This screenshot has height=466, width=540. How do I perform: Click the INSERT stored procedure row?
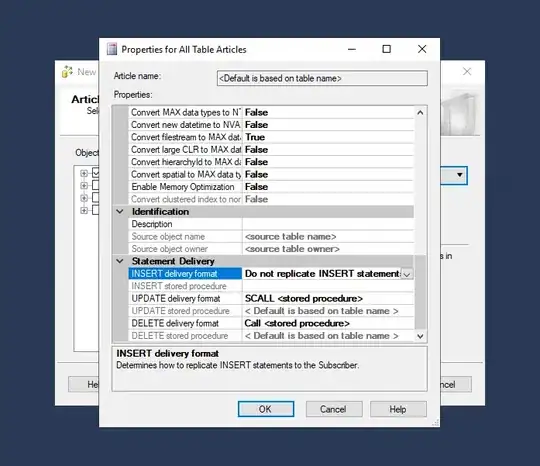271,286
